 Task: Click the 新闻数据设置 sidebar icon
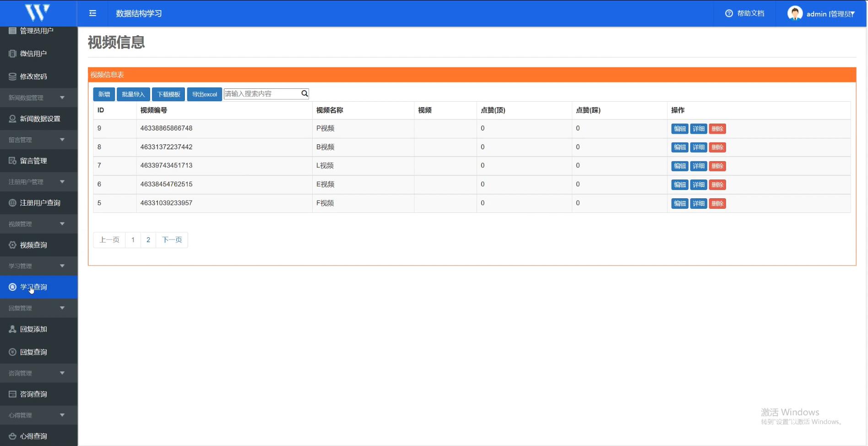click(12, 119)
